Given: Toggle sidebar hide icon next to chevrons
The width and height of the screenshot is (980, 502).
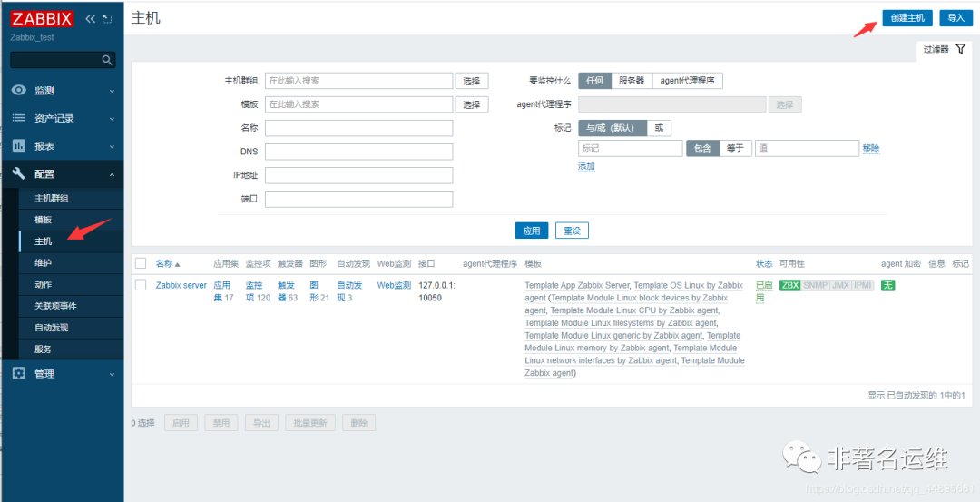Looking at the screenshot, I should coord(107,19).
